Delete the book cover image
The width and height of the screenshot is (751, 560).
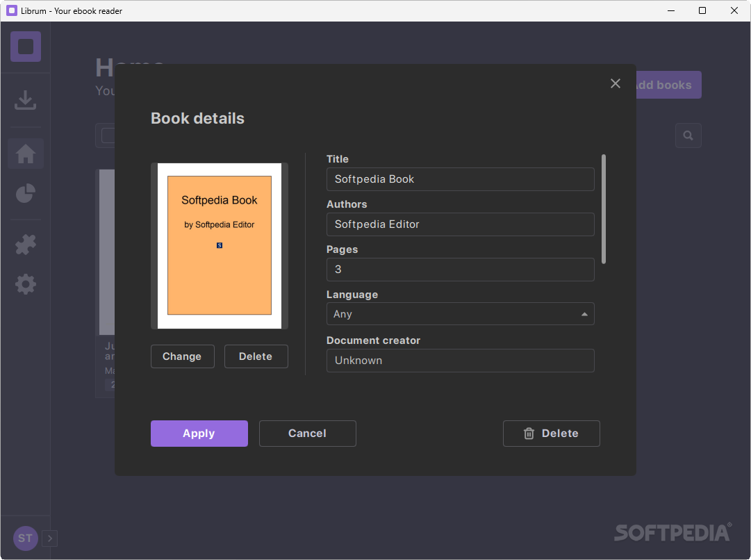pos(256,356)
